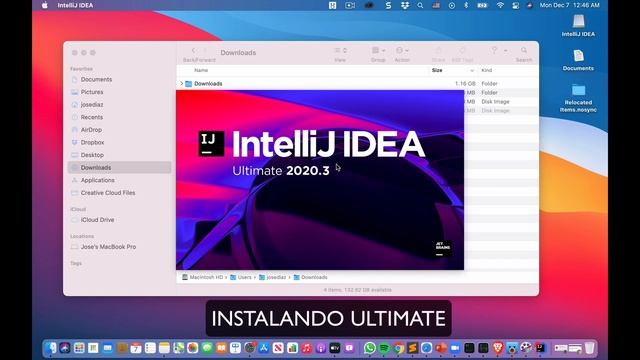Open the Trash in the Dock
640x360 pixels.
[x=589, y=348]
